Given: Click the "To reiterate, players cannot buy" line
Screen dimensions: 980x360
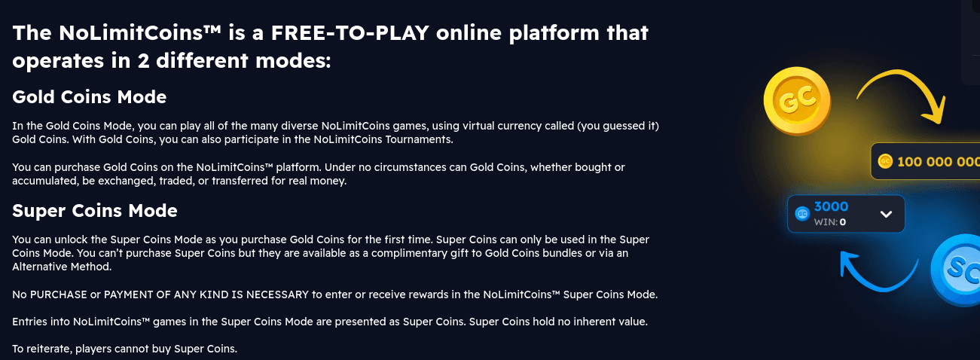Looking at the screenshot, I should (124, 349).
